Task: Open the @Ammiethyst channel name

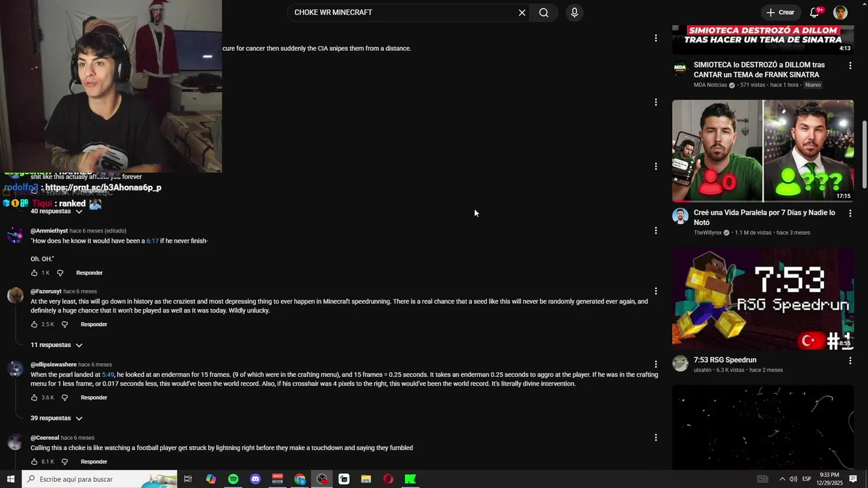Action: pyautogui.click(x=49, y=231)
